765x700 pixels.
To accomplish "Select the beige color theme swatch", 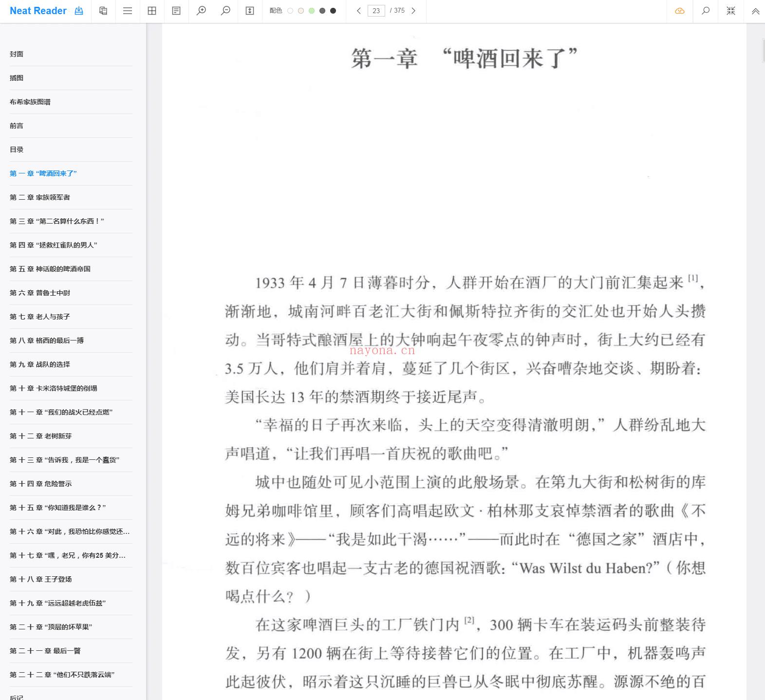I will point(301,11).
